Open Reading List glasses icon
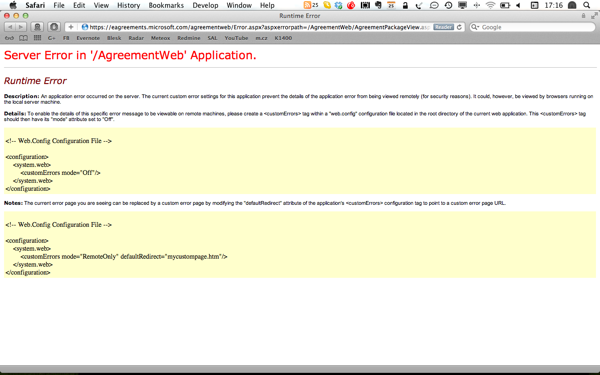Screen dimensions: 600x375 tap(9, 38)
